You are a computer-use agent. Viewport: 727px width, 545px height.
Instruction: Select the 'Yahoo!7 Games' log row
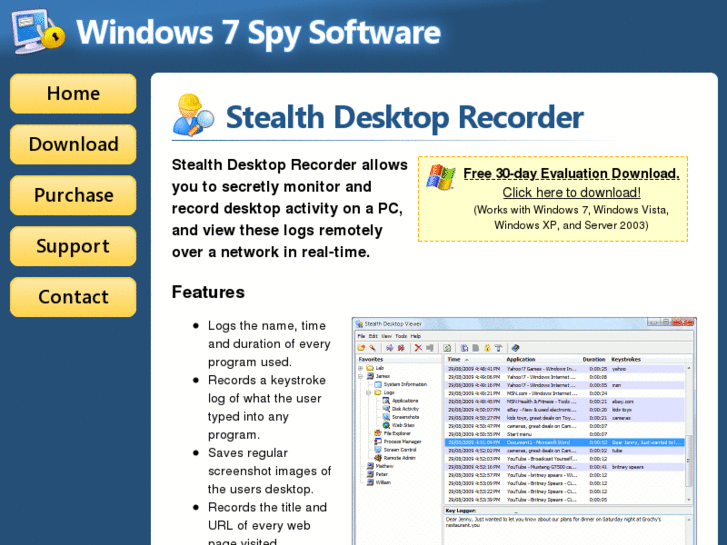[x=564, y=369]
